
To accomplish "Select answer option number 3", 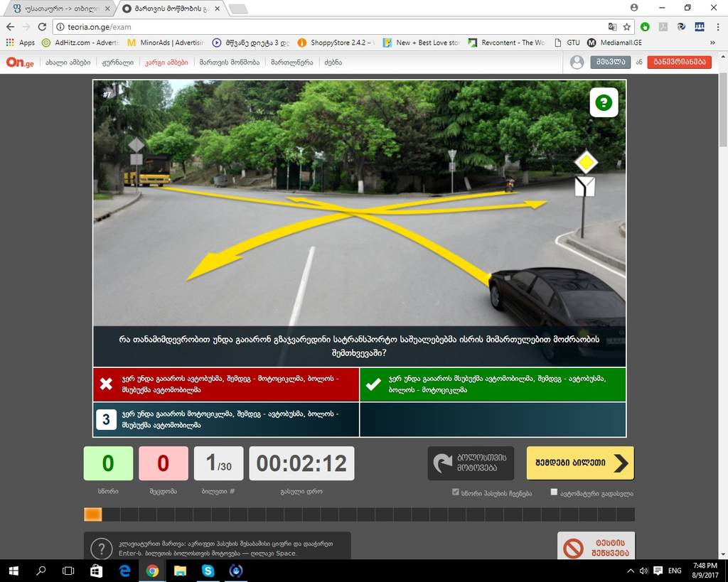I will (226, 419).
